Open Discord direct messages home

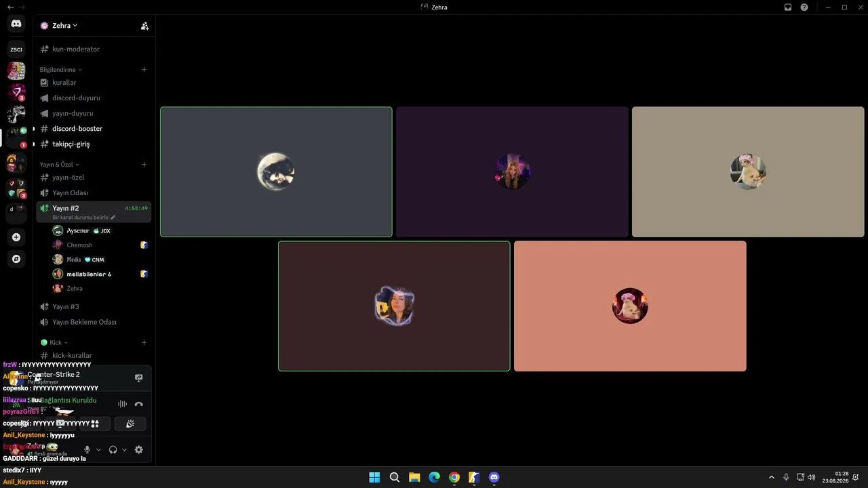point(16,24)
